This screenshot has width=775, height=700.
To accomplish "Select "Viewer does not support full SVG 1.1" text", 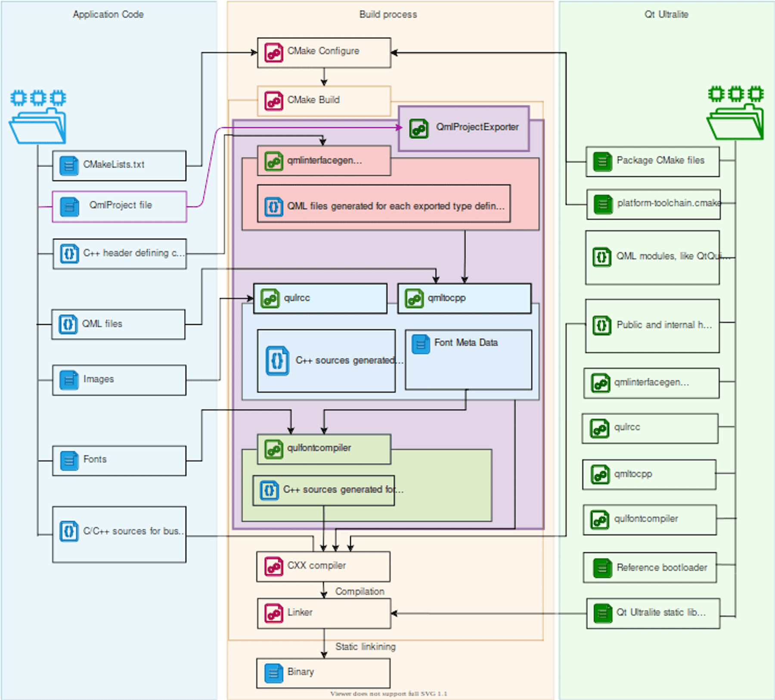I will click(x=389, y=694).
